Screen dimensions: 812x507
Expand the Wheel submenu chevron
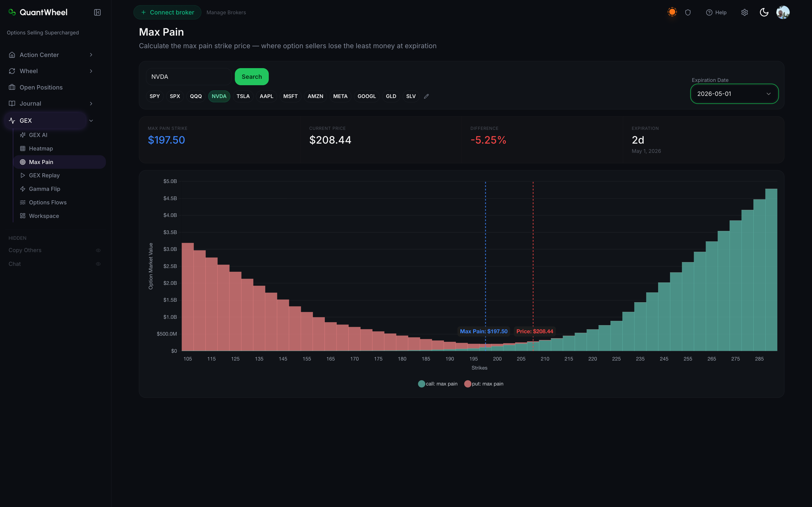click(91, 71)
